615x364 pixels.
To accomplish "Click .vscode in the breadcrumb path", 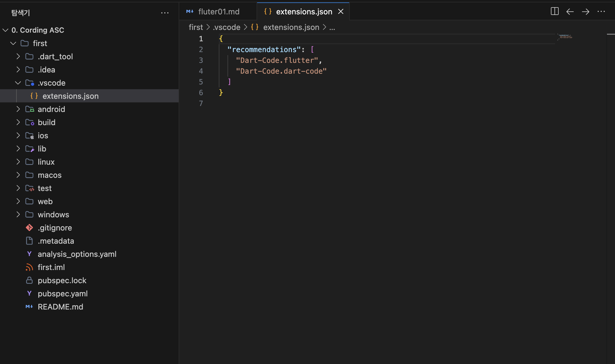I will [x=227, y=27].
